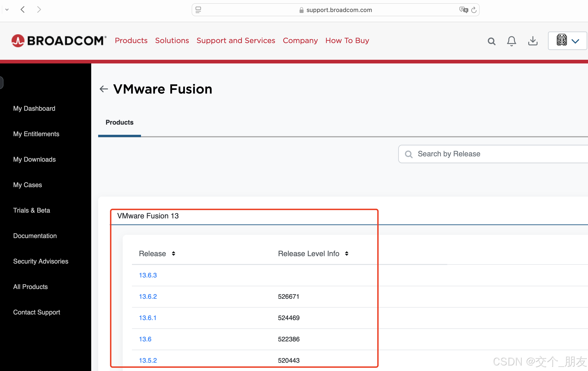Screen dimensions: 588x371
Task: Open release 13.6.1 link
Action: pos(147,318)
